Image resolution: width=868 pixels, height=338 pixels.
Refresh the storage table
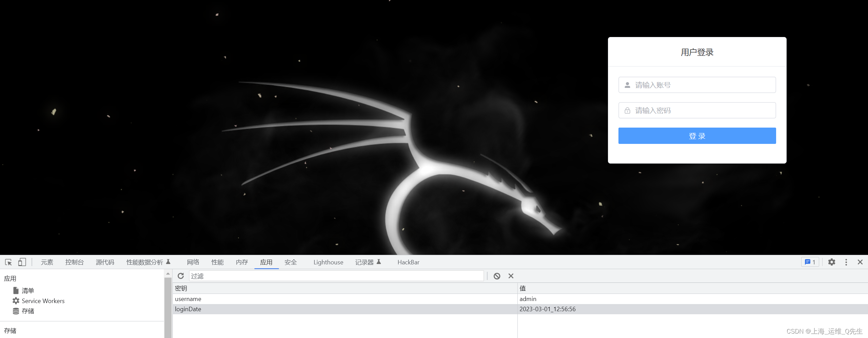point(181,276)
